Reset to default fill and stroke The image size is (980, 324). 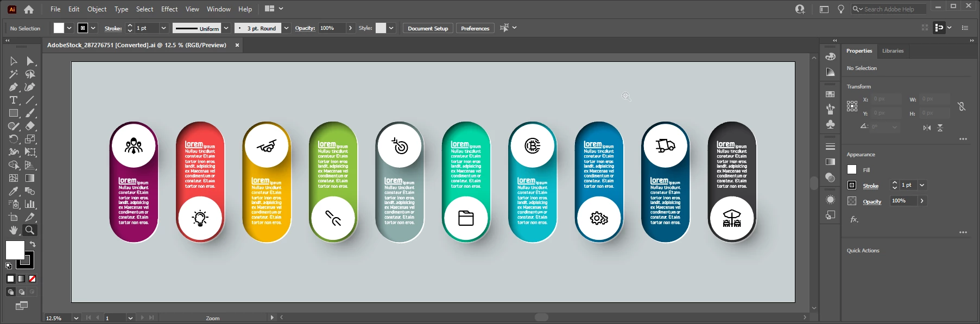pos(9,265)
